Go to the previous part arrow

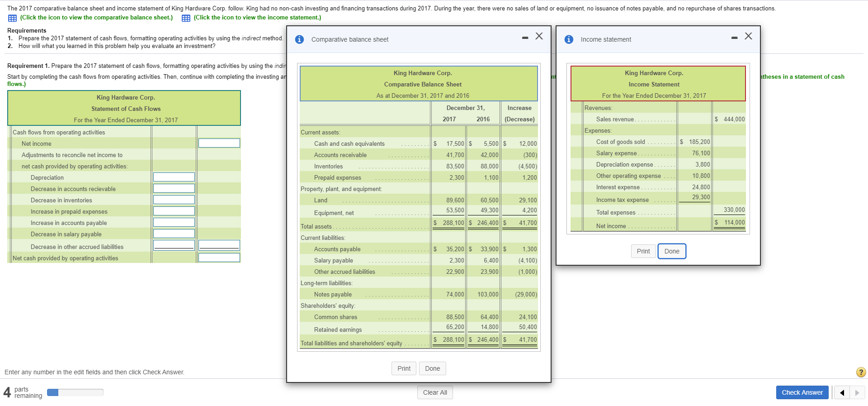[x=842, y=392]
